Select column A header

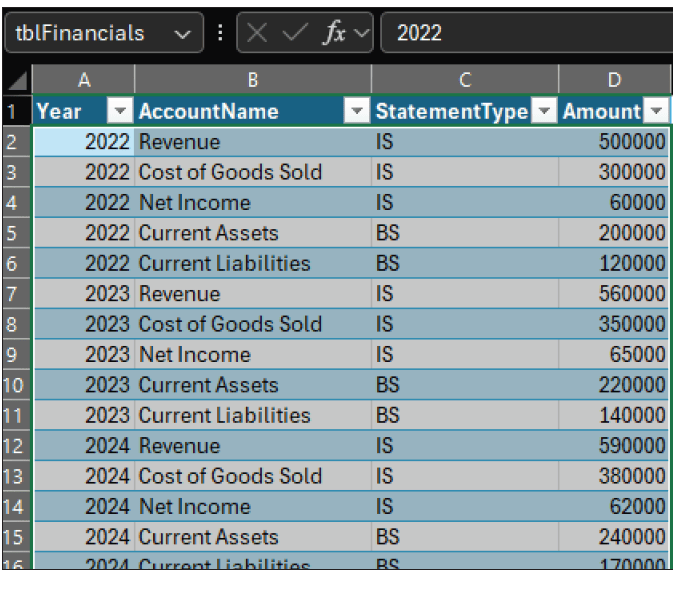coord(84,80)
